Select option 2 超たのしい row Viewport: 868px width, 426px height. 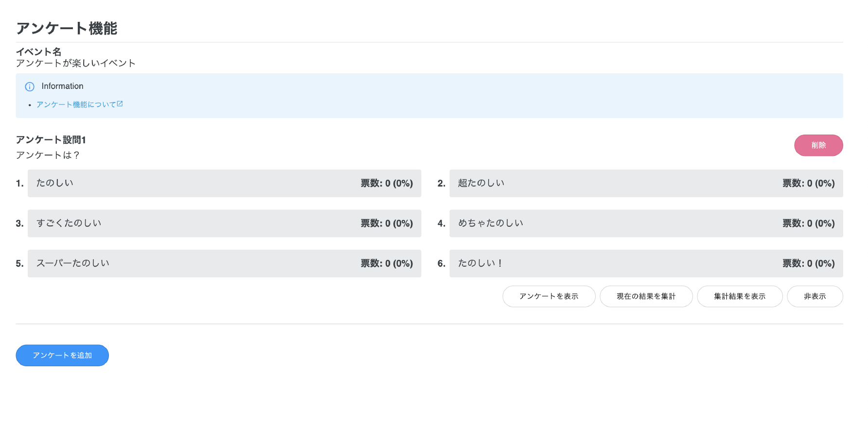coord(646,183)
